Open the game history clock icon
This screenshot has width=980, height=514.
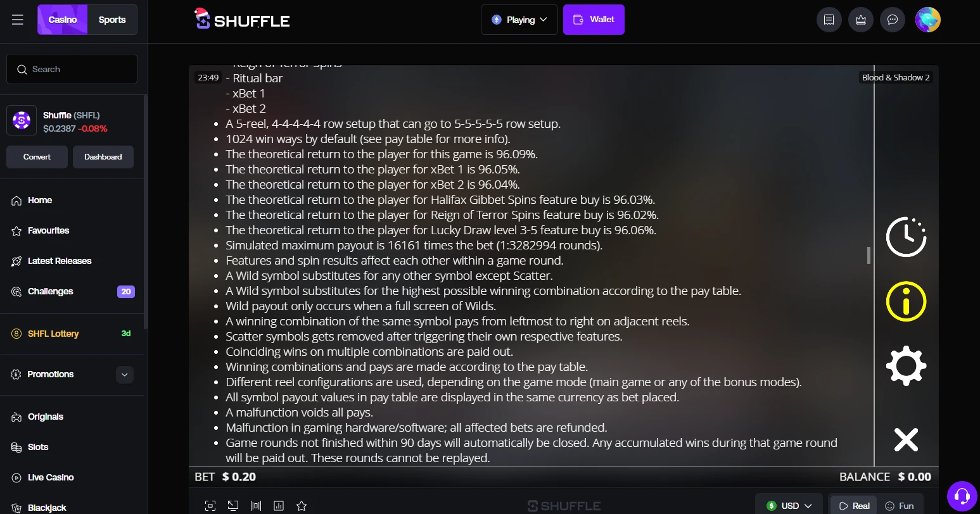point(906,237)
